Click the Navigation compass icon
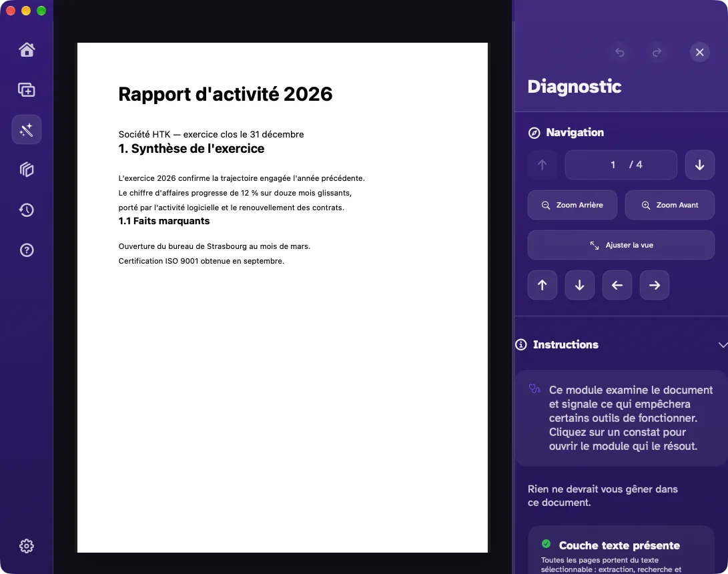The width and height of the screenshot is (728, 574). (534, 133)
